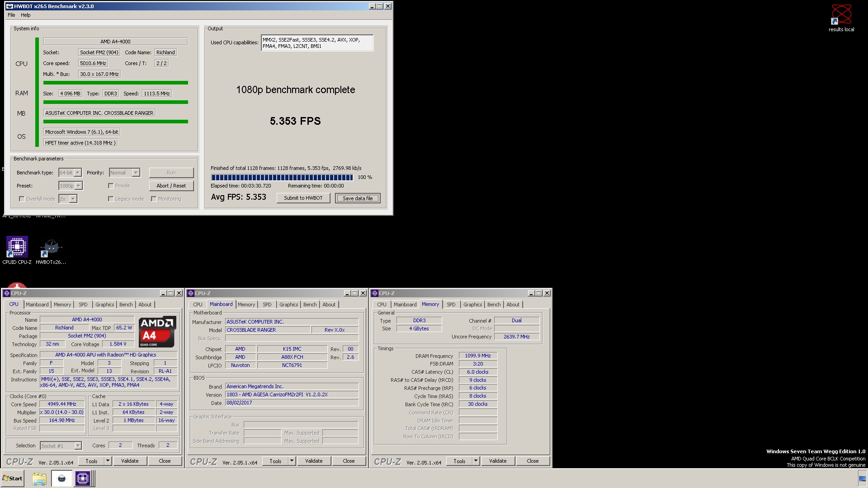Switch to Memory tab in CPU window

(62, 305)
